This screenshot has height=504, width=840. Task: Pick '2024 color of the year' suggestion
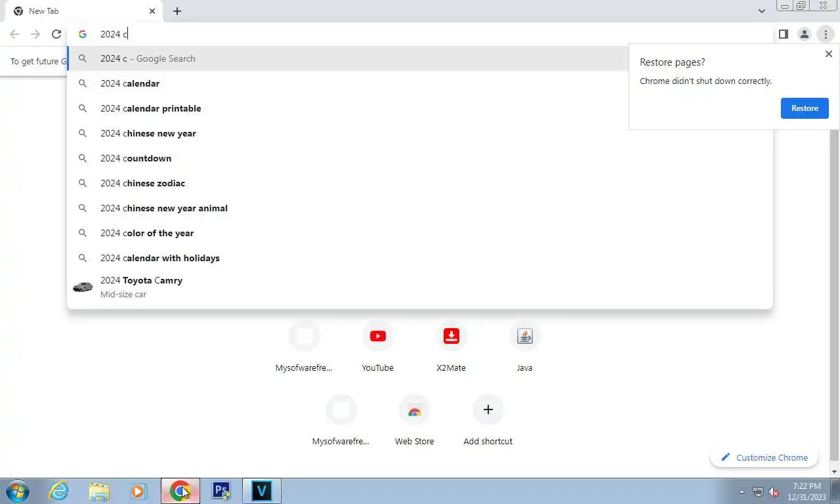point(420,233)
